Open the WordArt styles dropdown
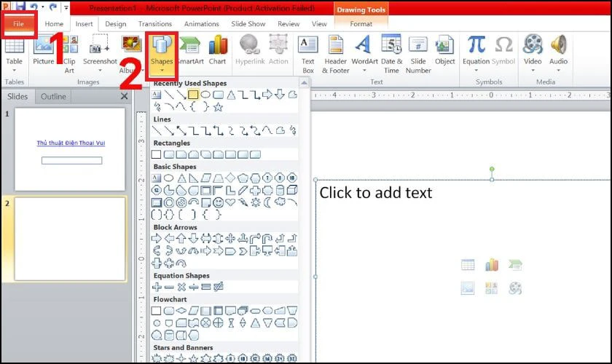This screenshot has width=612, height=364. click(364, 71)
